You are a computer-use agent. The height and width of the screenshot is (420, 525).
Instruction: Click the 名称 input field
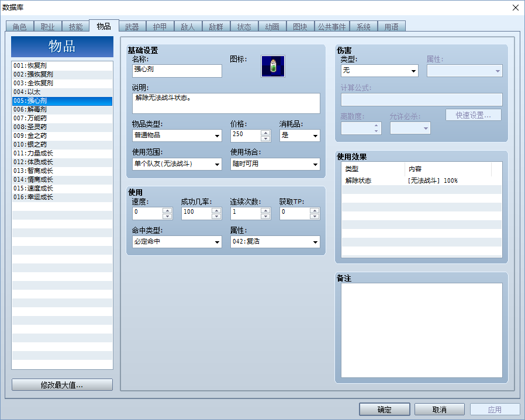[x=177, y=71]
